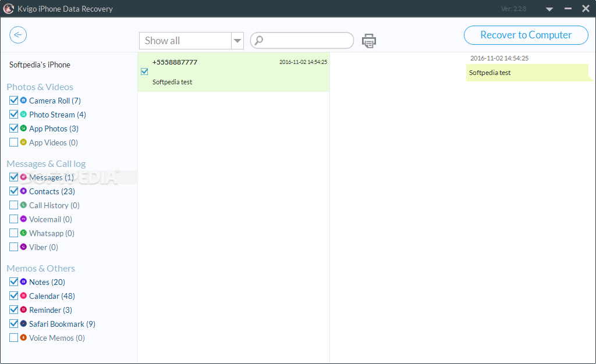
Task: Click the magnifier icon in search box
Action: (x=259, y=40)
